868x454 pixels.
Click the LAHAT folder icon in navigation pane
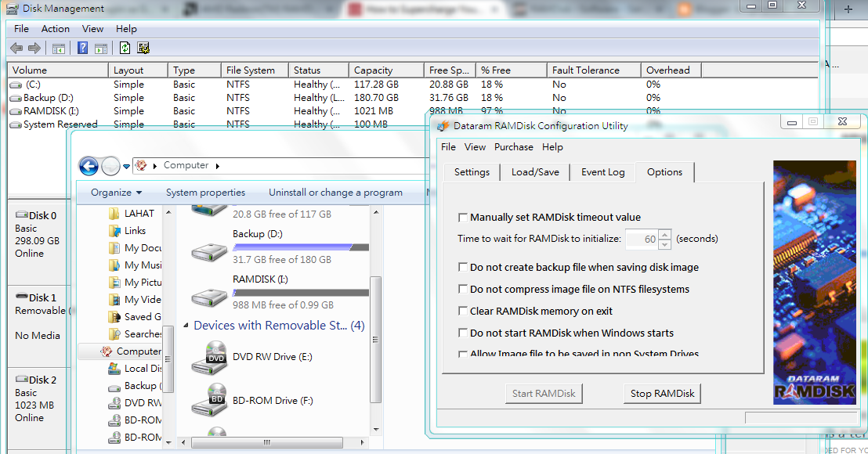coord(114,214)
